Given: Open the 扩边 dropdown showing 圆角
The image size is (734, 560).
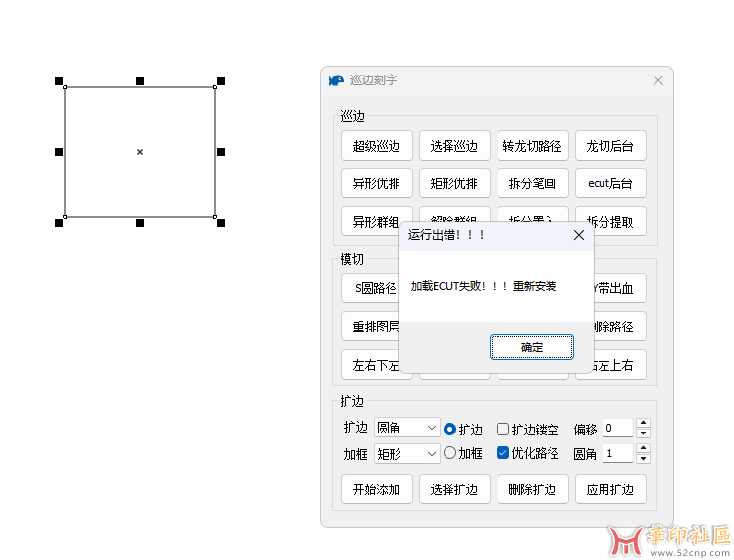Looking at the screenshot, I should pyautogui.click(x=406, y=428).
